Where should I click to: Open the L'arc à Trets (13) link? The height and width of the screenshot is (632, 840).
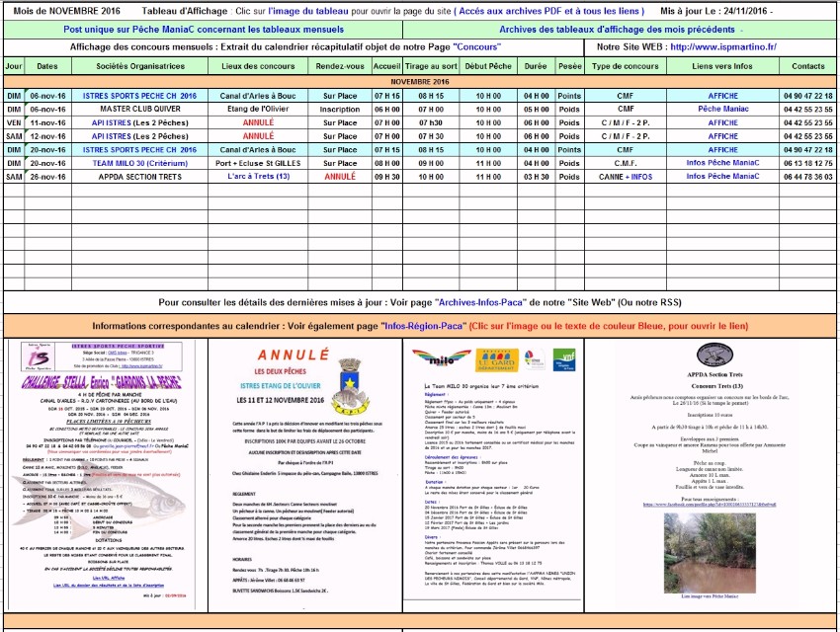tap(258, 176)
